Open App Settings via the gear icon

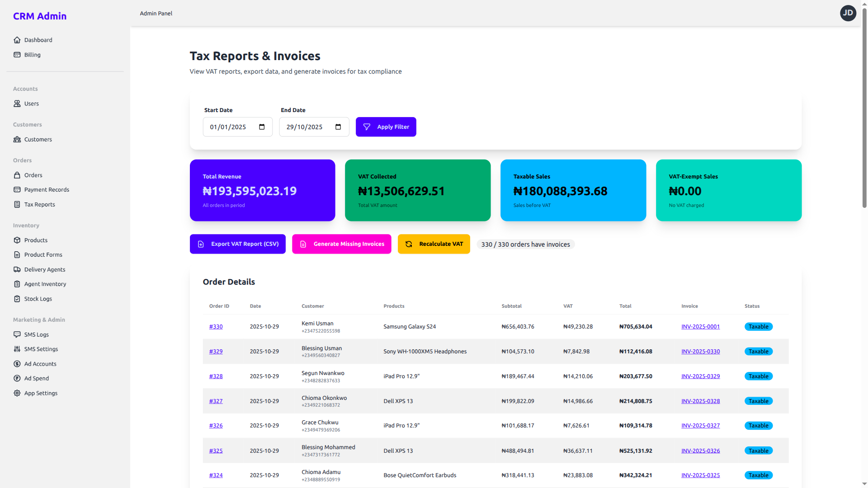(x=17, y=393)
